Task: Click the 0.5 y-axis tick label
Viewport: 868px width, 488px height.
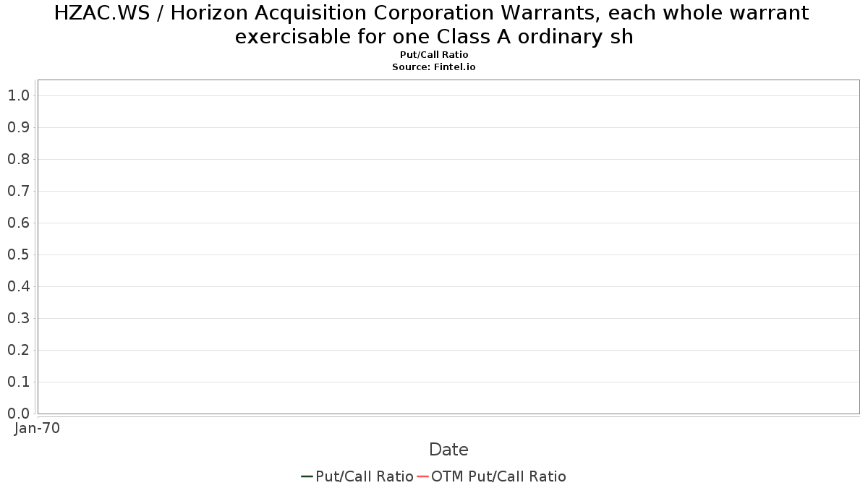Action: click(18, 254)
